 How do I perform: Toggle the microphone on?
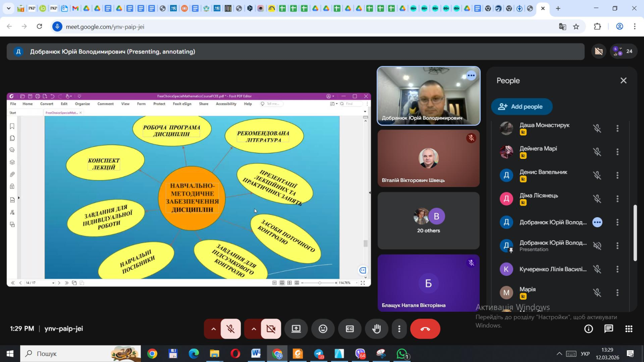click(231, 329)
